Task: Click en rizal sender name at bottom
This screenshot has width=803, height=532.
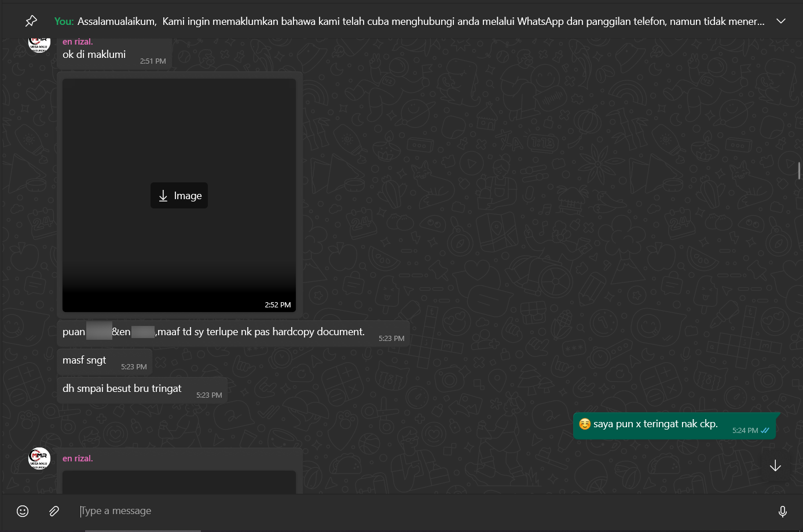Action: tap(78, 458)
